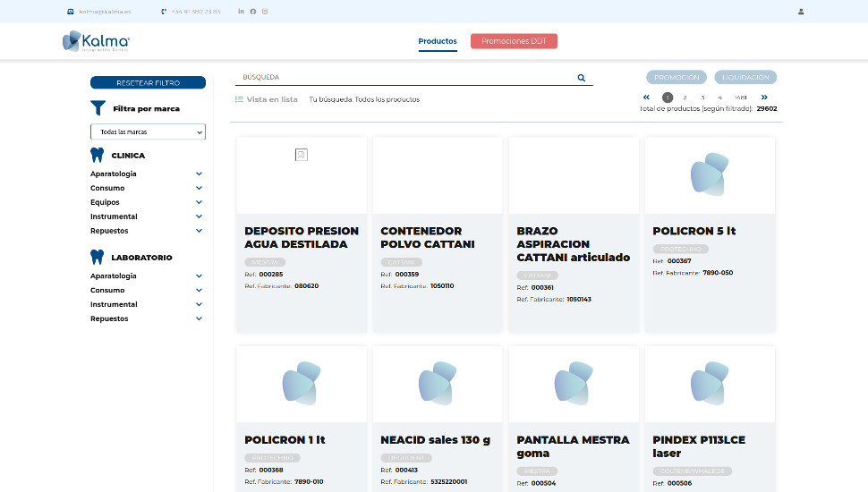The width and height of the screenshot is (868, 492).
Task: Go to first page double-arrow
Action: 646,98
